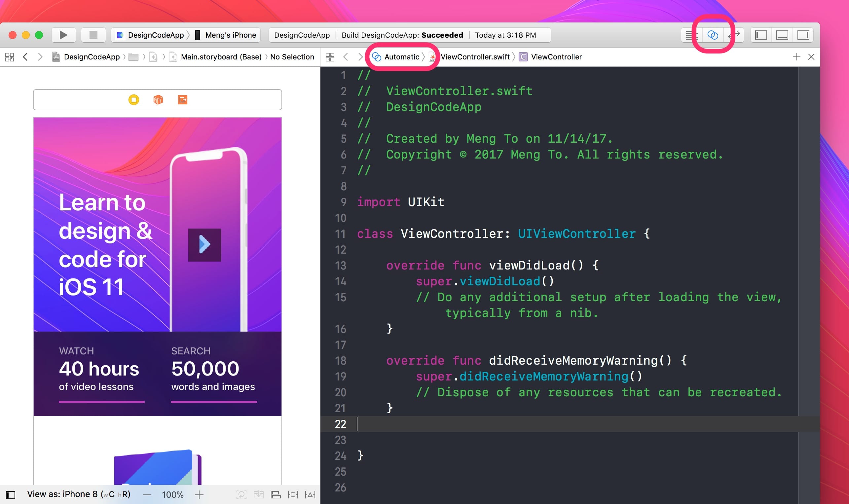Select the 'words and images' label
Screen dimensions: 849x504
(213, 387)
